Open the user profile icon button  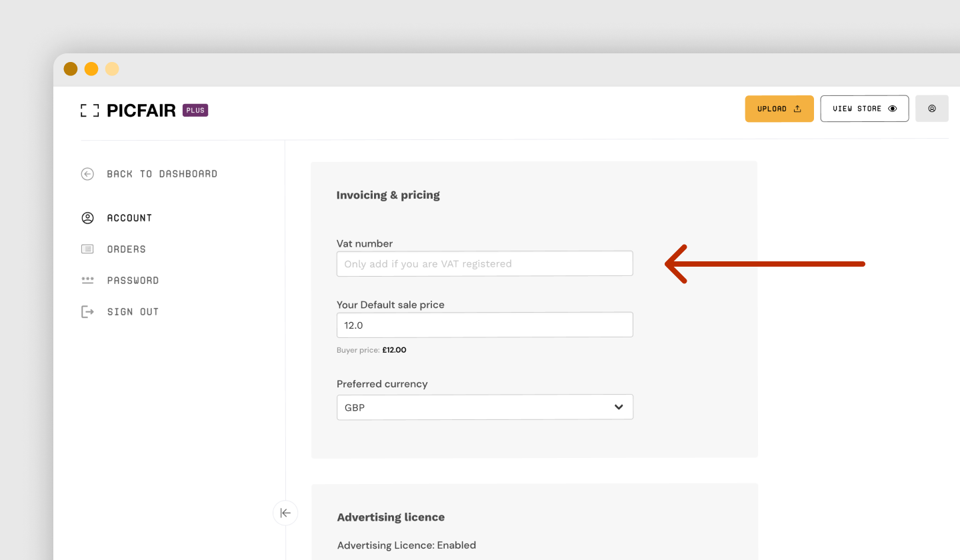coord(932,109)
